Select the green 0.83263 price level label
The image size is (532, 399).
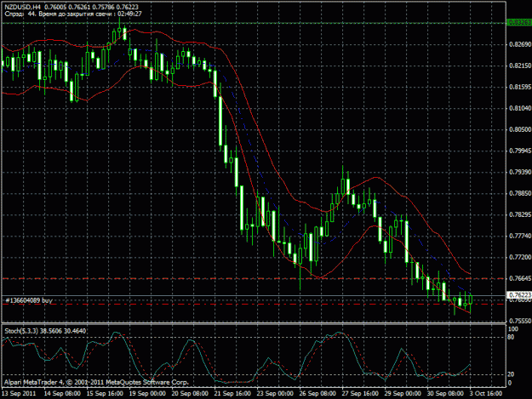pos(519,23)
